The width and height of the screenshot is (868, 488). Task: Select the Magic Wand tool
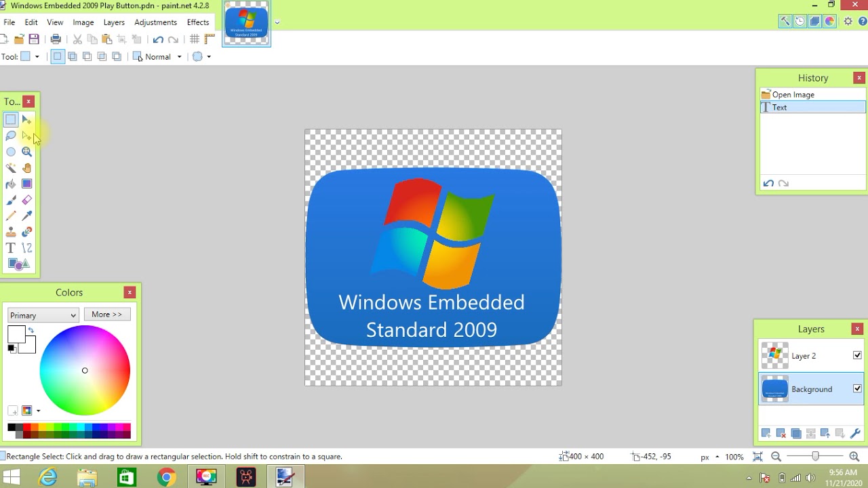[x=11, y=168]
